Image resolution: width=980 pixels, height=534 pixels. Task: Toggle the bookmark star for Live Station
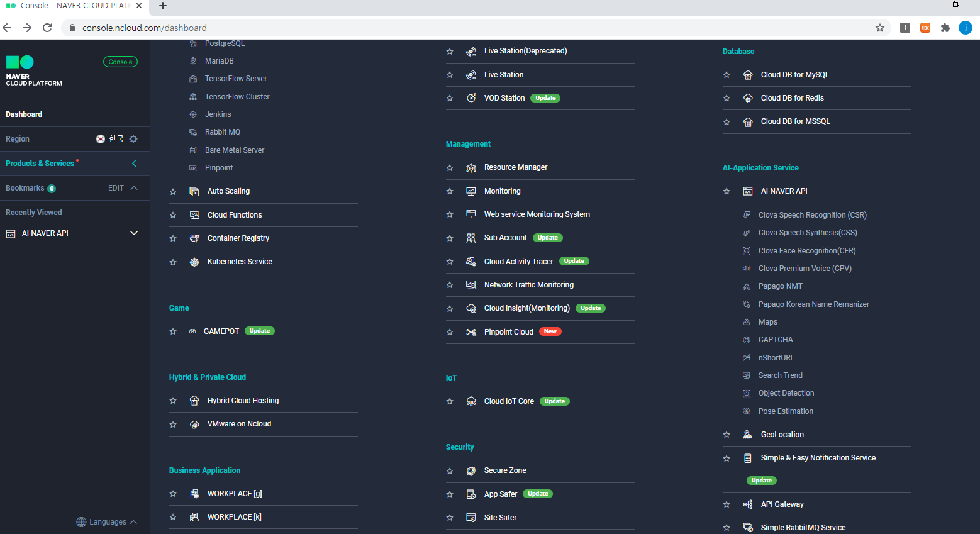pyautogui.click(x=450, y=75)
